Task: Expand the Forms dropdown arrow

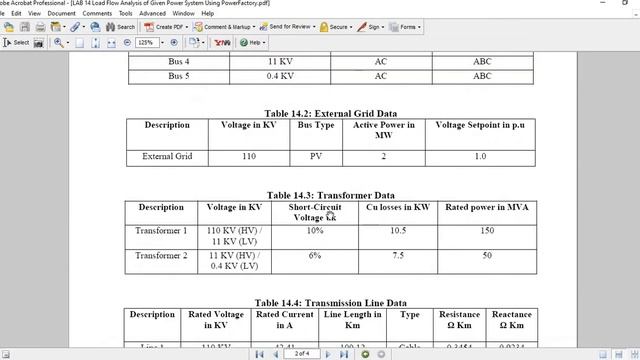Action: coord(419,27)
